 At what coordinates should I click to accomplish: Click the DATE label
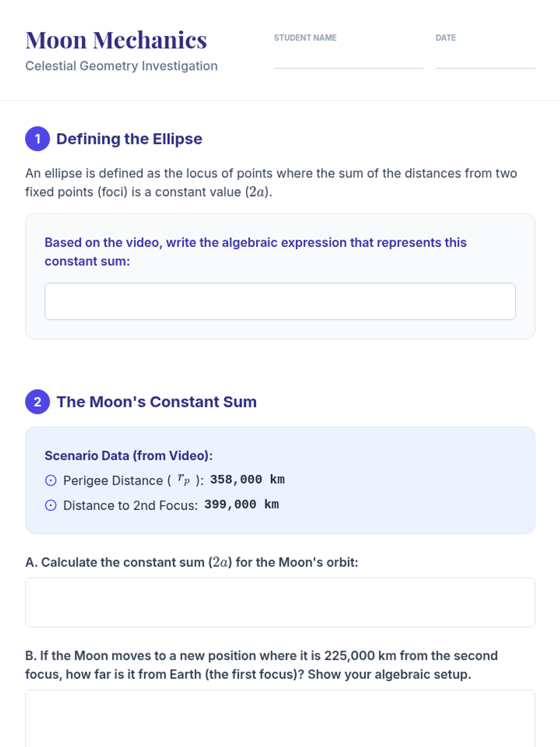click(446, 38)
